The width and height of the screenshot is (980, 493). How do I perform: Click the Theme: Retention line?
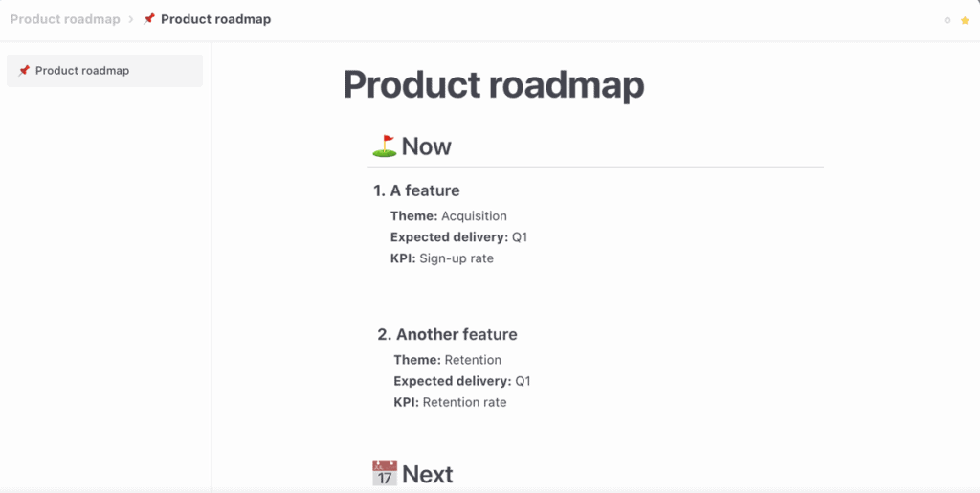pyautogui.click(x=447, y=360)
